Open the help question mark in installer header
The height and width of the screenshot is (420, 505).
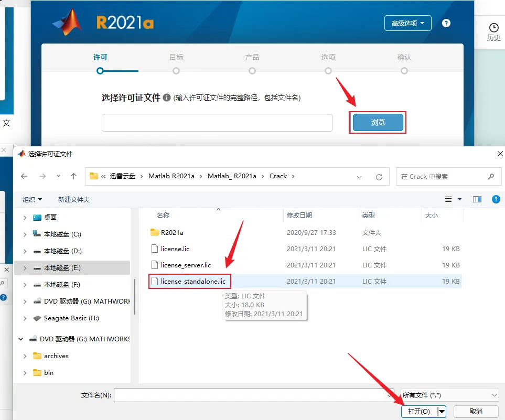coord(446,23)
